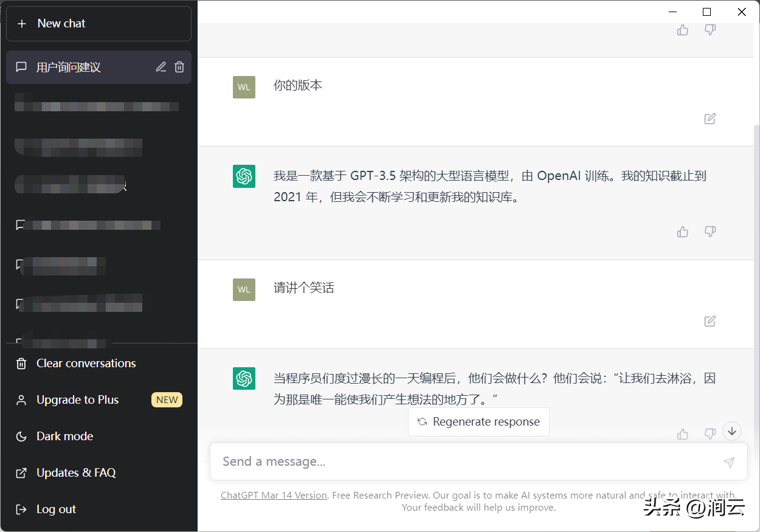
Task: Thumbs down the programmer joke response
Action: tap(710, 434)
